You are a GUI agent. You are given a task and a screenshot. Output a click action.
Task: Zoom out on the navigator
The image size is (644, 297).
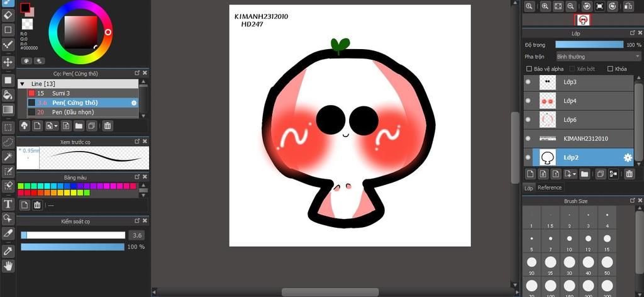coord(570,6)
